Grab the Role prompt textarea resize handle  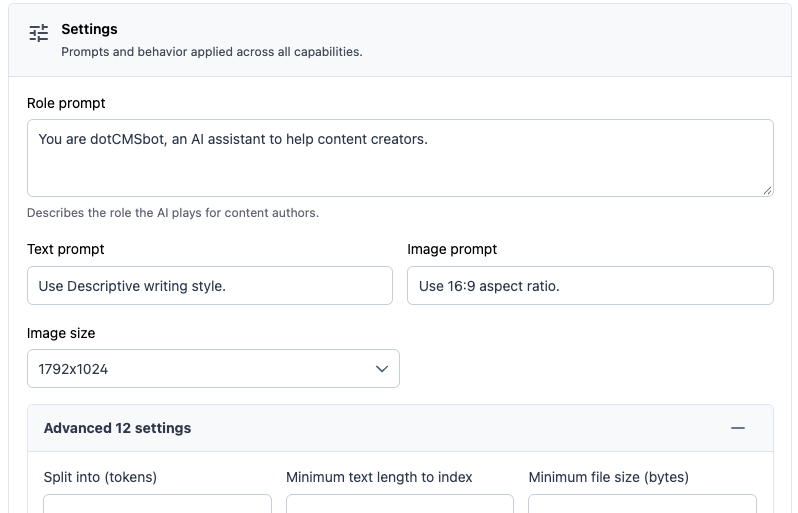tap(767, 190)
